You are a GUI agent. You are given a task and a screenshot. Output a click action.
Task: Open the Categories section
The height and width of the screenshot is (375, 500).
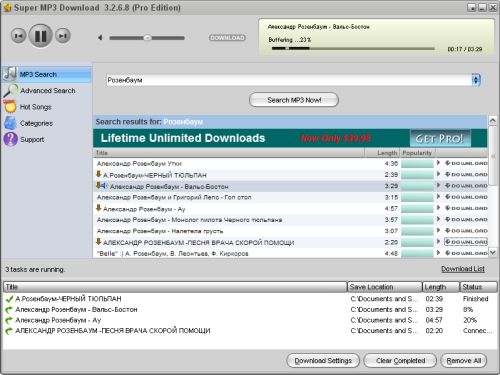pyautogui.click(x=36, y=123)
